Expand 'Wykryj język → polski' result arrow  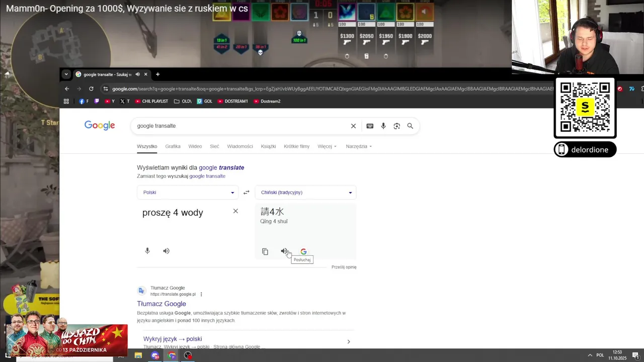(348, 342)
